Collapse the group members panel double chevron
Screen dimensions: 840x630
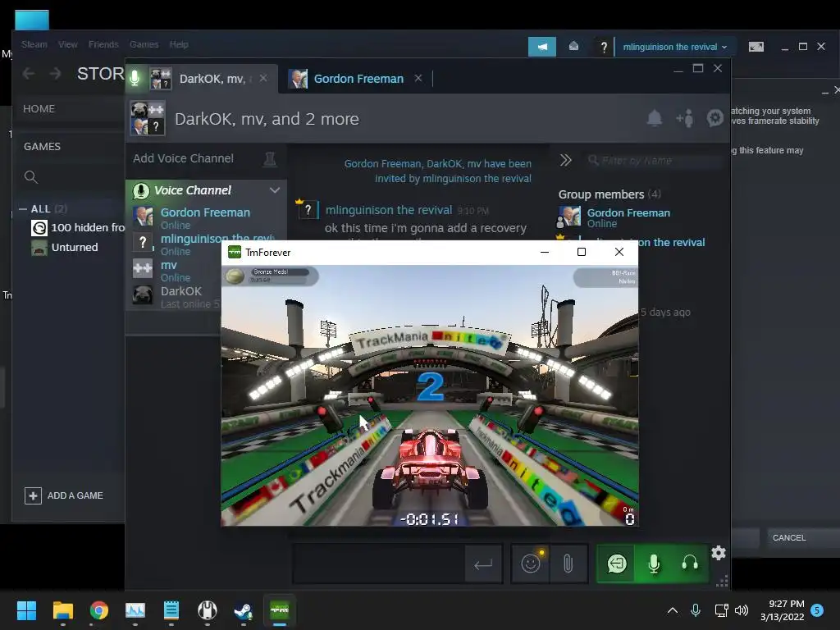[x=566, y=160]
